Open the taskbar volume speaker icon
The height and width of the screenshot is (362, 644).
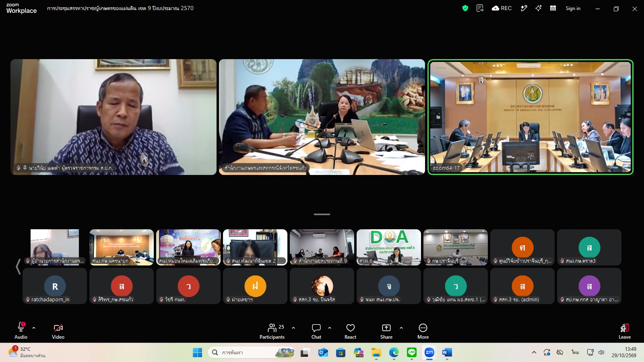coord(601,353)
